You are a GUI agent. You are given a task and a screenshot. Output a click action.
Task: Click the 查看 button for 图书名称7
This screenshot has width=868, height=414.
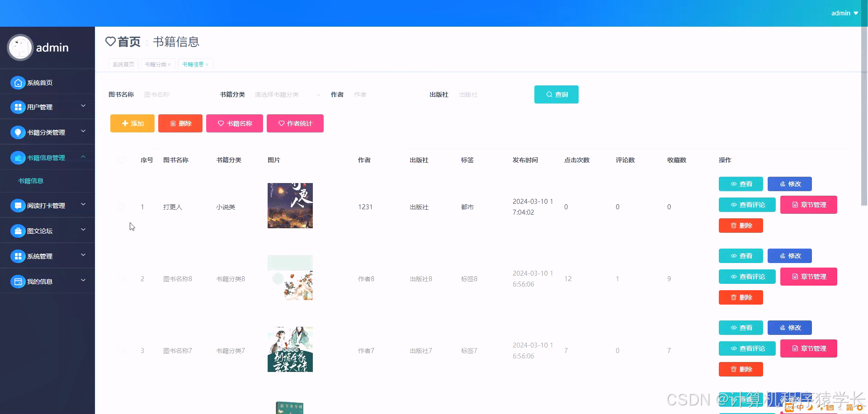pos(741,328)
